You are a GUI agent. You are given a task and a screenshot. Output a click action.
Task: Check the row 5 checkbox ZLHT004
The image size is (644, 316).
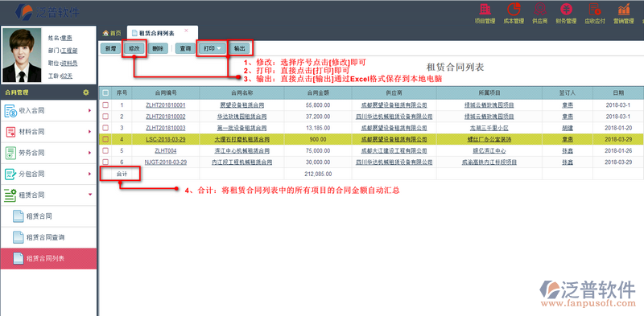[x=105, y=150]
